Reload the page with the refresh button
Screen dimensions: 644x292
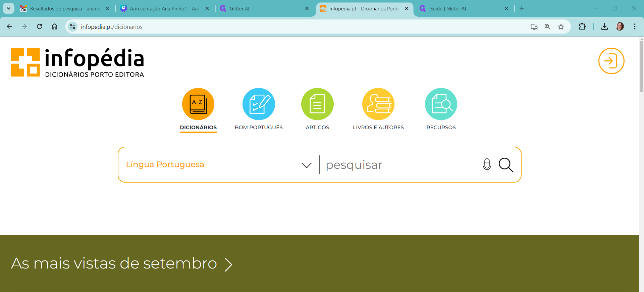coord(39,27)
